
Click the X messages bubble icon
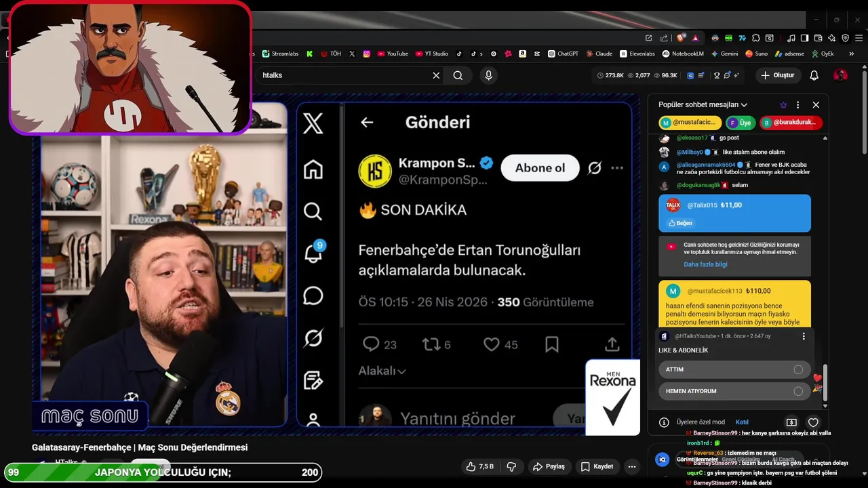click(313, 296)
